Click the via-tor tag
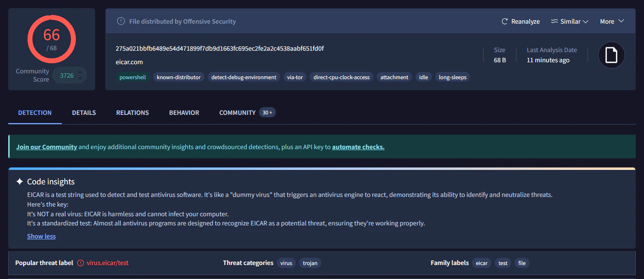The image size is (644, 279). pos(295,77)
